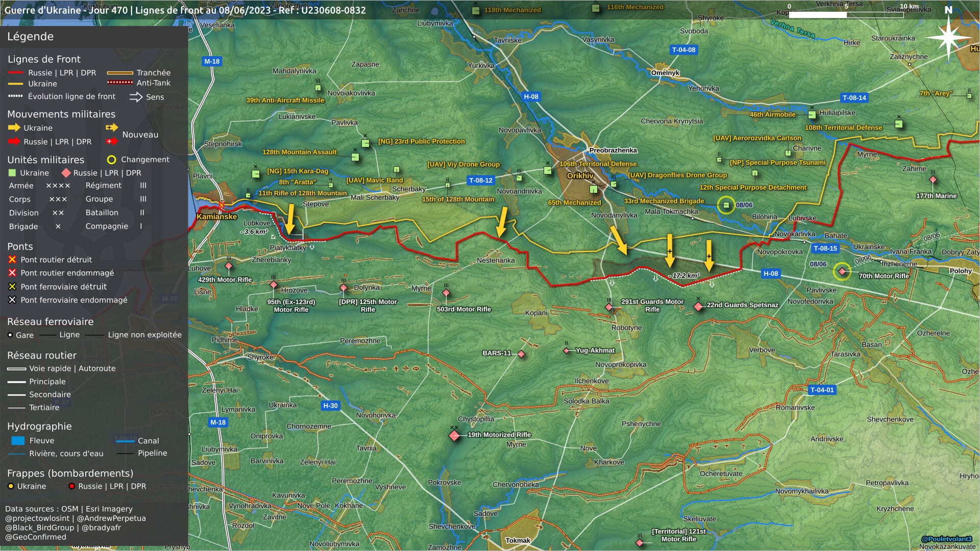Click the Orikhiv city label
980x551 pixels.
(x=580, y=176)
